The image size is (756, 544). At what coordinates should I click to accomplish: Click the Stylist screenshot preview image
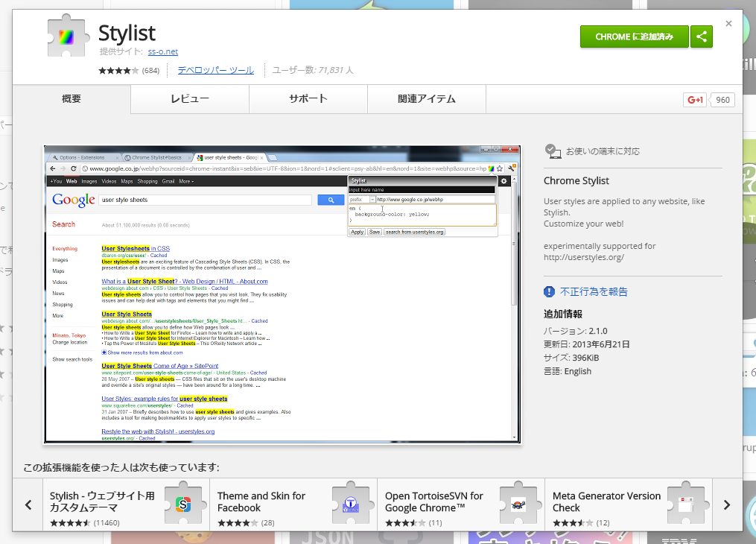coord(282,294)
